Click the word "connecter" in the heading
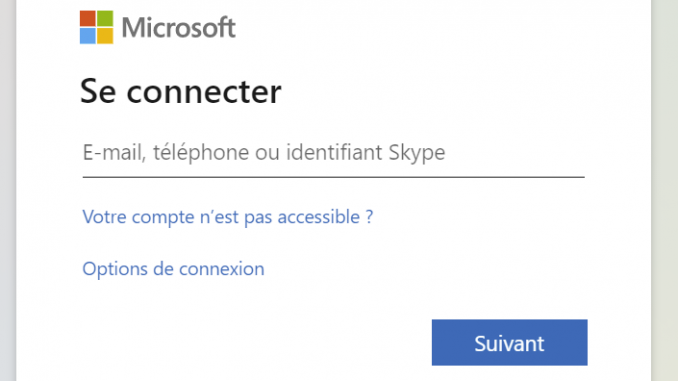Viewport: 678px width, 381px height. (x=204, y=92)
